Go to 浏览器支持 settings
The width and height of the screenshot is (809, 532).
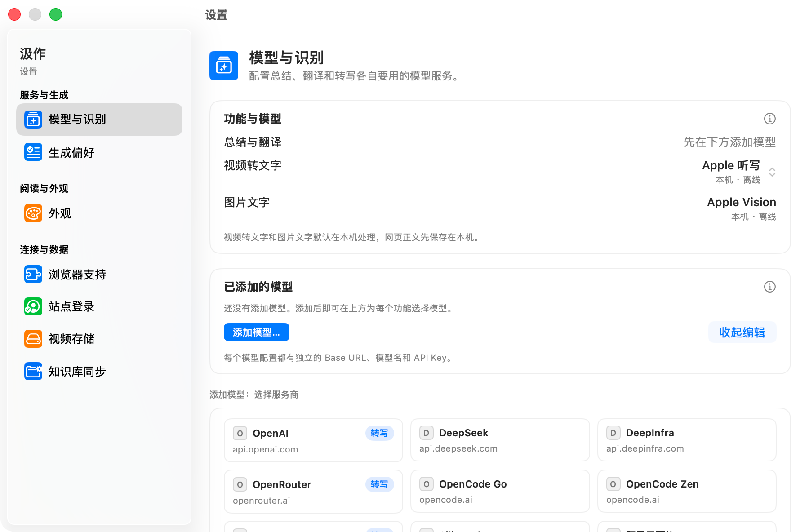99,274
